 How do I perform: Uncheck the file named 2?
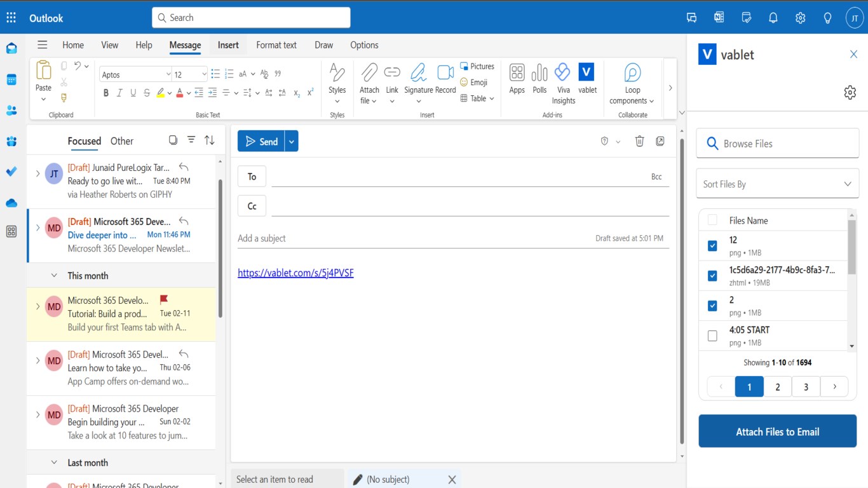pos(712,306)
